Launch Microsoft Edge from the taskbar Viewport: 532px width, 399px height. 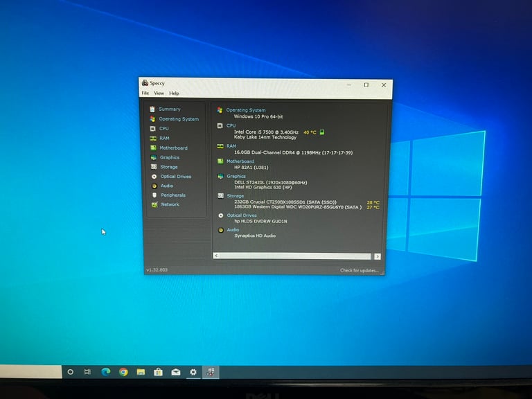106,372
